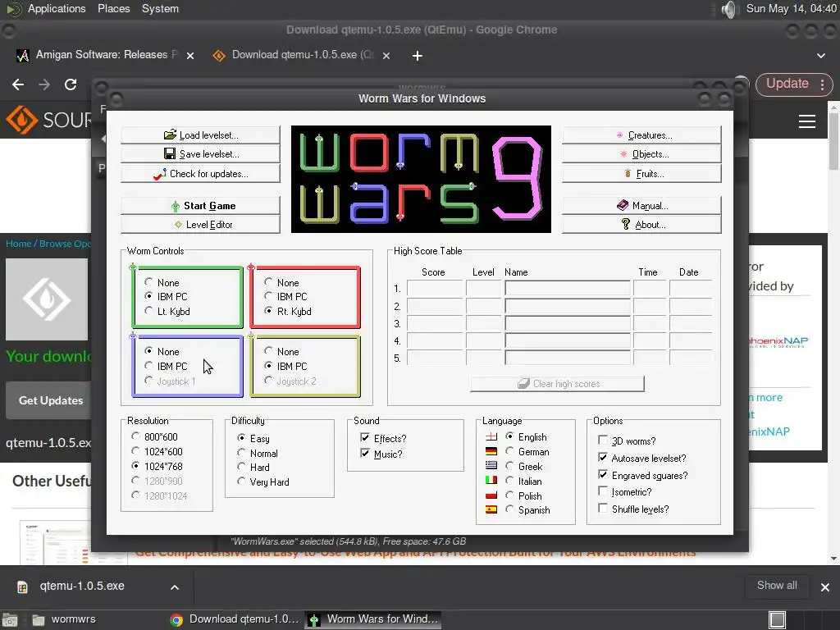Click the Load levelset button

pyautogui.click(x=200, y=135)
